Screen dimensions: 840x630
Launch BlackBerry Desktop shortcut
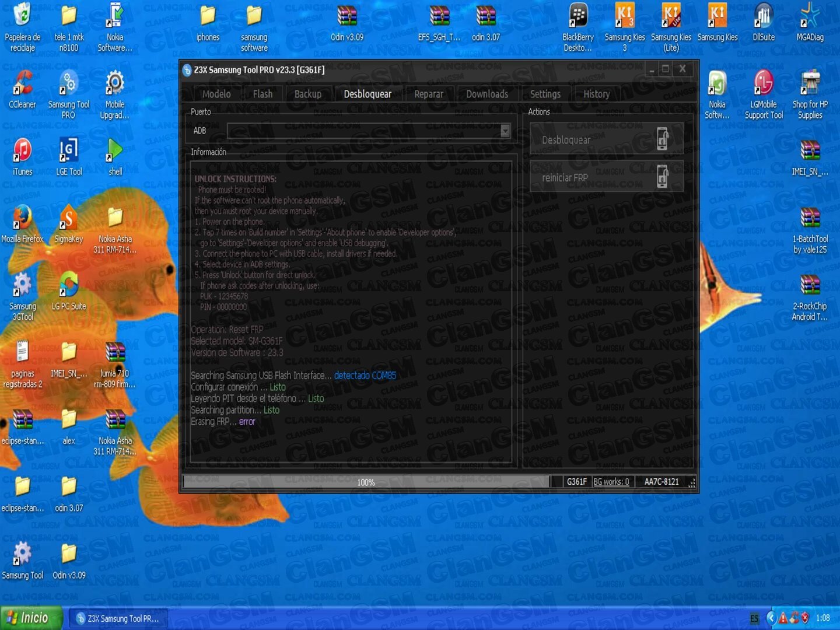[578, 27]
